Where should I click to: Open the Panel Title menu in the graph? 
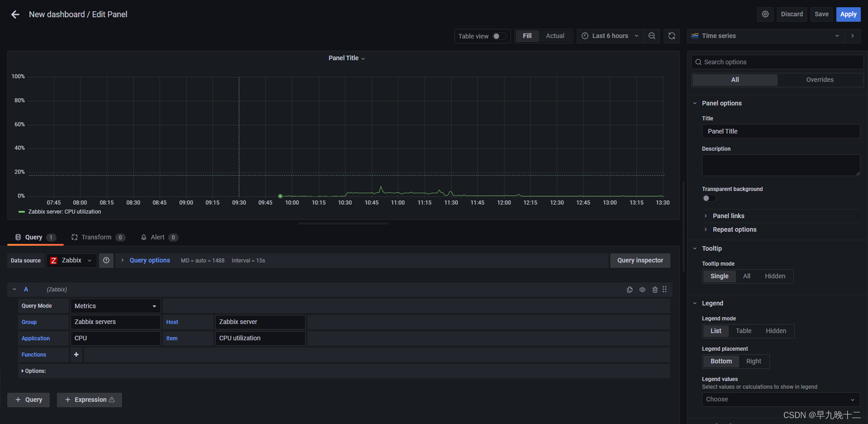pyautogui.click(x=347, y=58)
